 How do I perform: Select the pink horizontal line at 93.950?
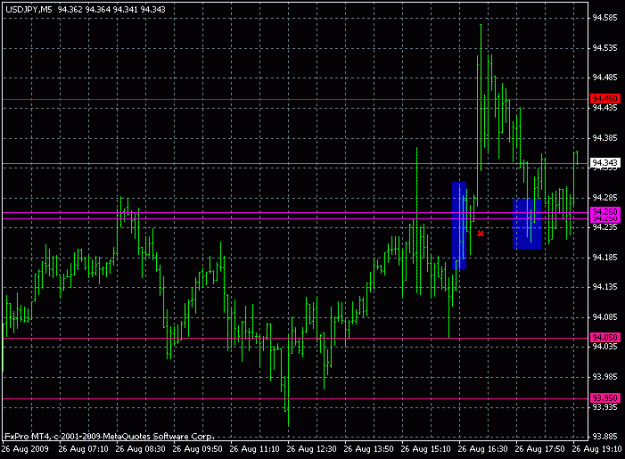click(295, 398)
